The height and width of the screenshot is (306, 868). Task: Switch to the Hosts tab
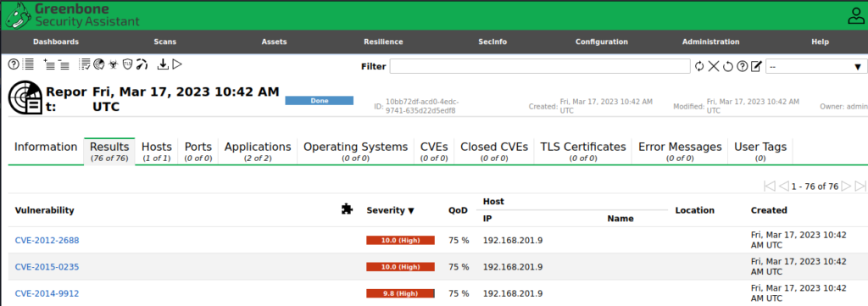click(157, 151)
